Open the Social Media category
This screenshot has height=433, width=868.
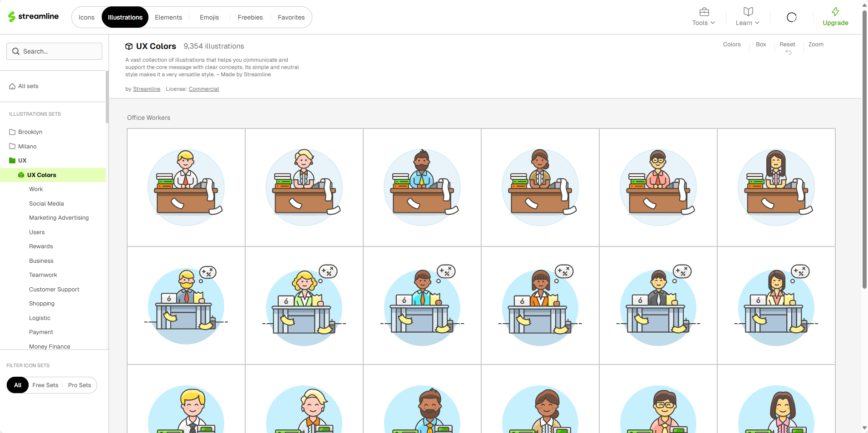[x=46, y=204]
